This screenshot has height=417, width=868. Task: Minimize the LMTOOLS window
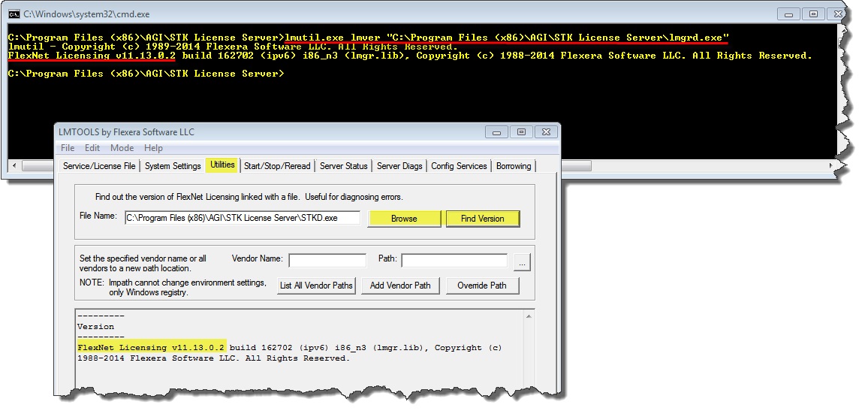click(496, 131)
